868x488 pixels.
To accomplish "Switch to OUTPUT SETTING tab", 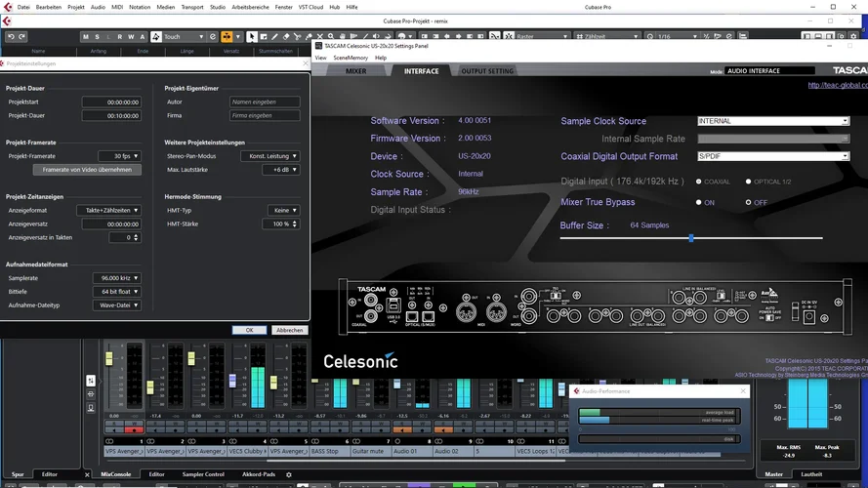I will point(486,71).
